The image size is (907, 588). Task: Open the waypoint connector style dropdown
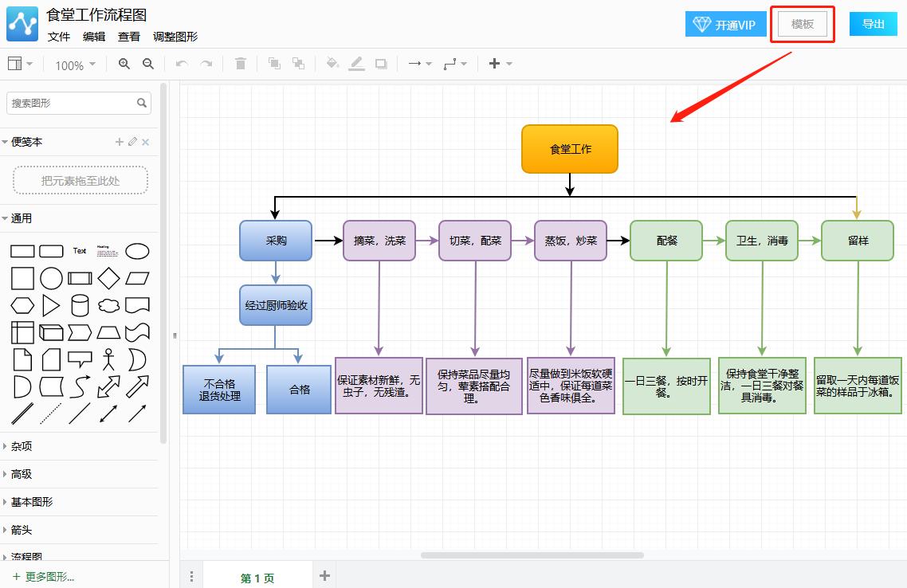(454, 64)
